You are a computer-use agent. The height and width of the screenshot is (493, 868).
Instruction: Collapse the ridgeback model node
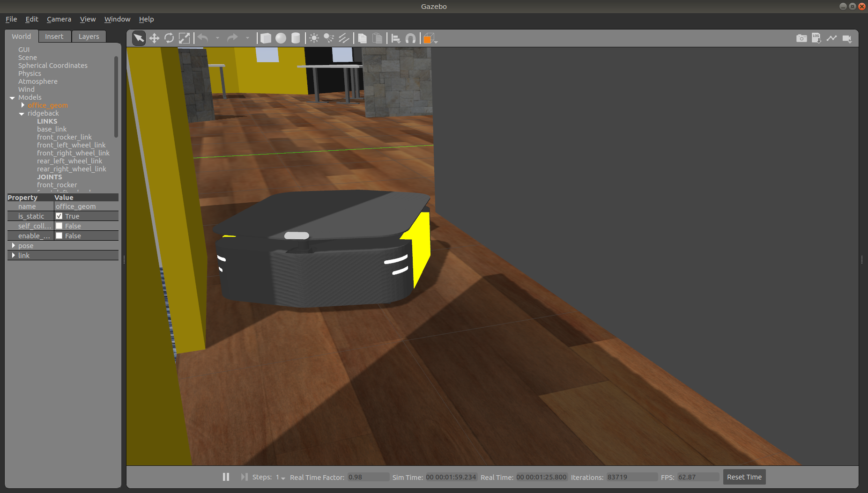pos(22,114)
